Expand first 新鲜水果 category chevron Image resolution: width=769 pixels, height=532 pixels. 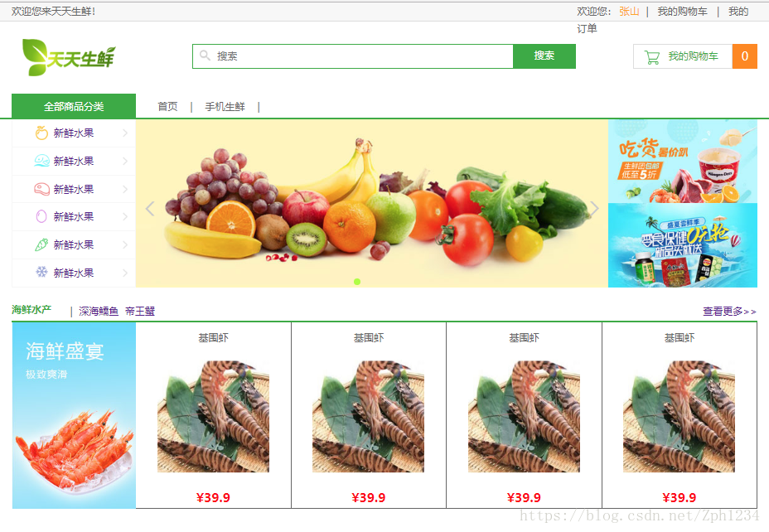pos(126,133)
